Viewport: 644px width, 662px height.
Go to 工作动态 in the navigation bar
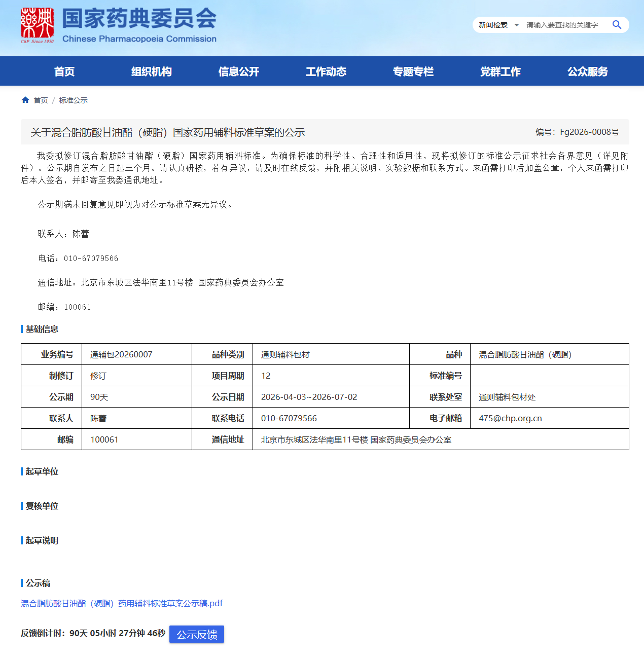[x=326, y=71]
